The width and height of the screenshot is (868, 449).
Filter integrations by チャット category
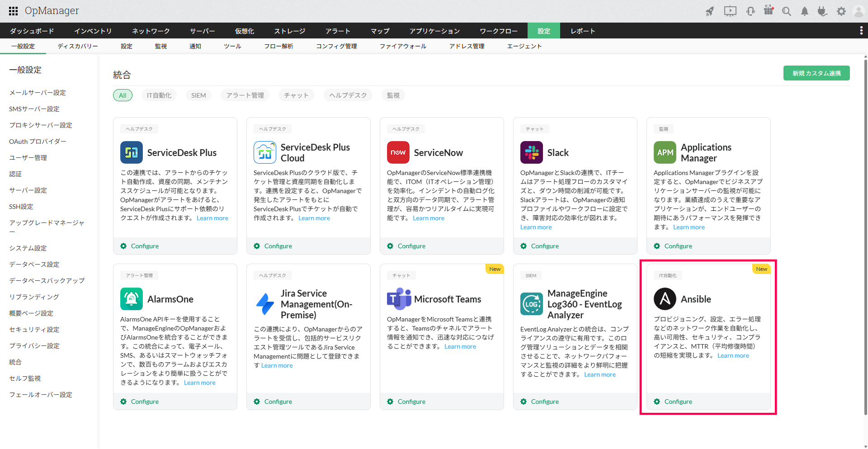point(296,95)
